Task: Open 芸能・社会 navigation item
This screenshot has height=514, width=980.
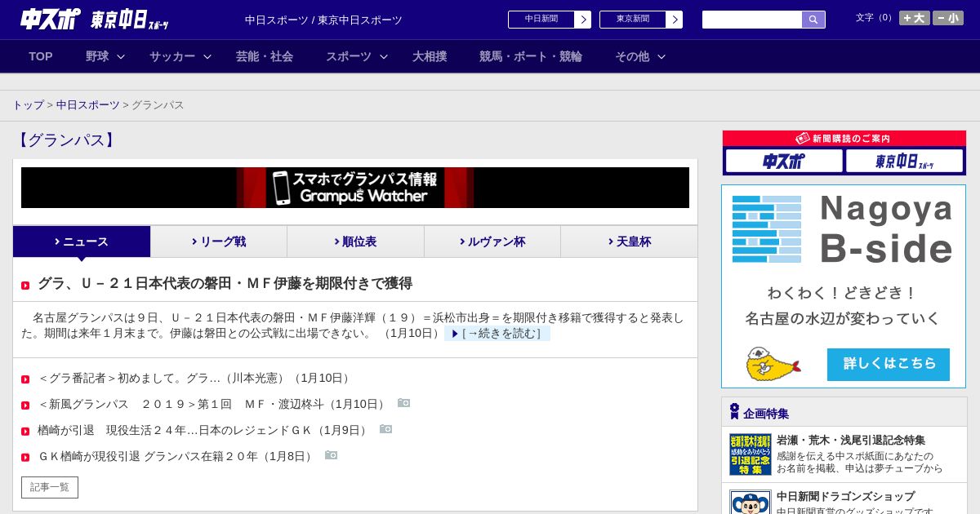Action: pos(265,56)
